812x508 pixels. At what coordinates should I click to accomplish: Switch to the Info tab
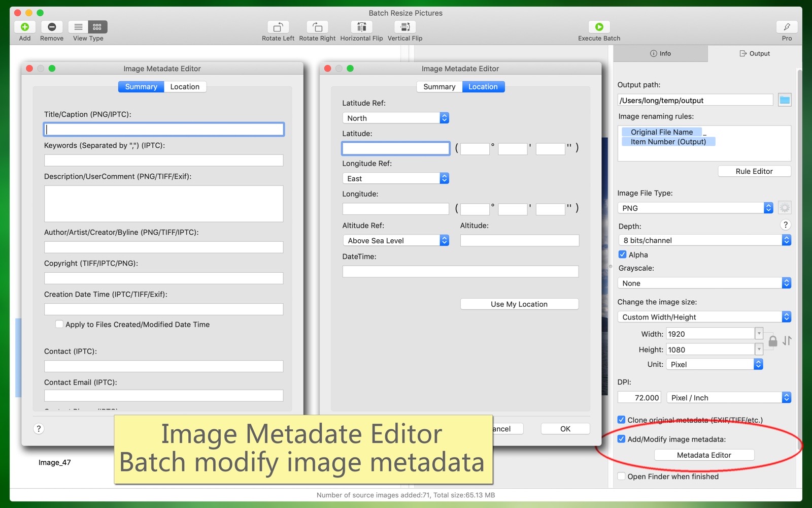[660, 53]
